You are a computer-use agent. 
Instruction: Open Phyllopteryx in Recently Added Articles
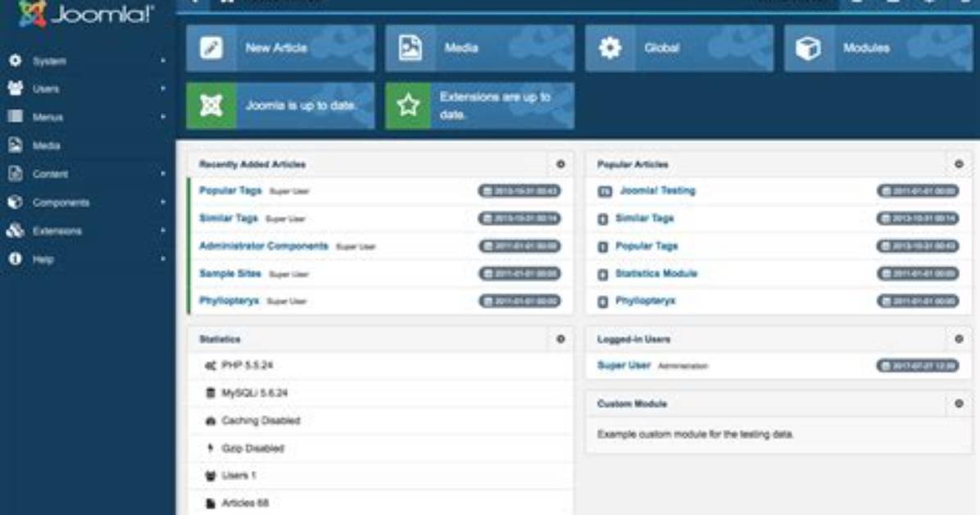click(229, 300)
